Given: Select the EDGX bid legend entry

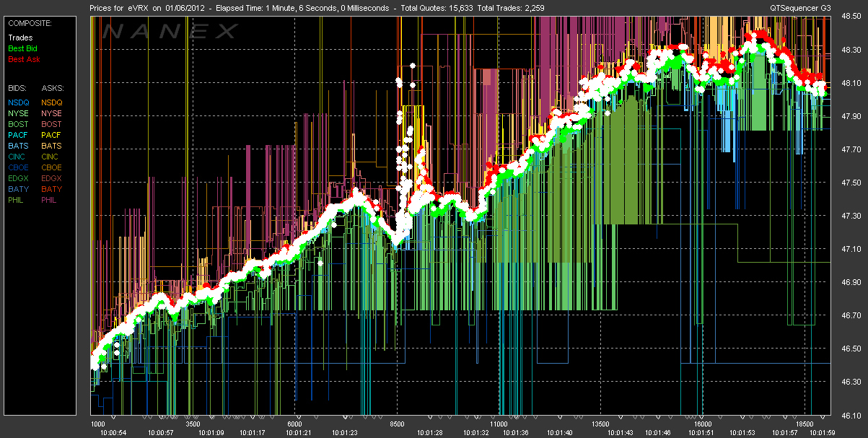Looking at the screenshot, I should point(18,178).
